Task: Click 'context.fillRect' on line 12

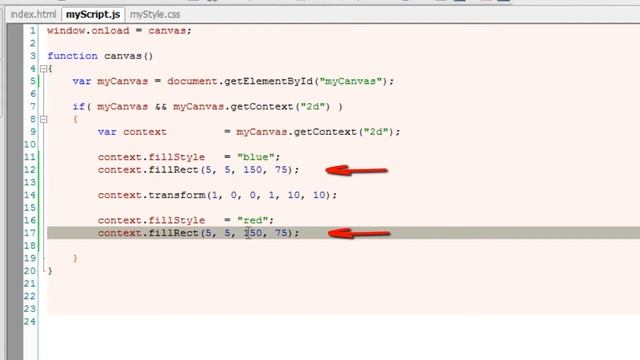Action: pos(148,170)
